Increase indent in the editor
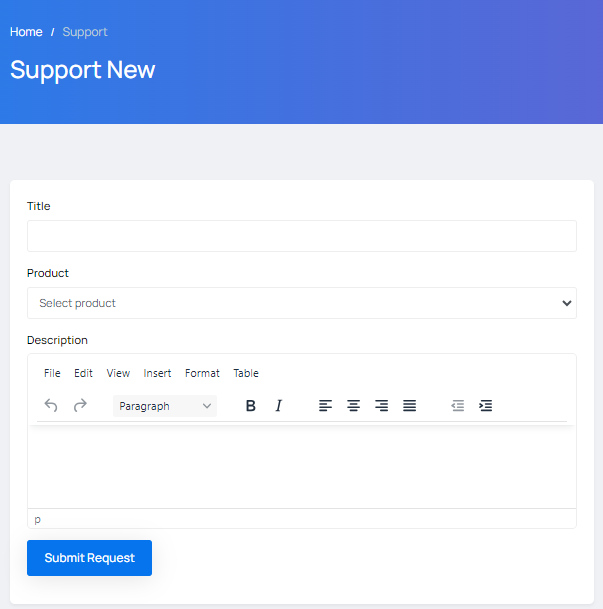603x609 pixels. (x=485, y=406)
